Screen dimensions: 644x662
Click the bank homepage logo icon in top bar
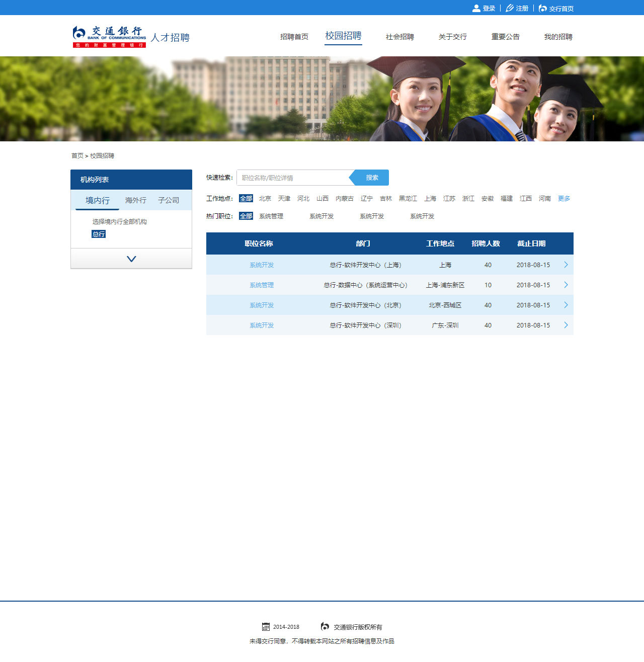coord(543,8)
